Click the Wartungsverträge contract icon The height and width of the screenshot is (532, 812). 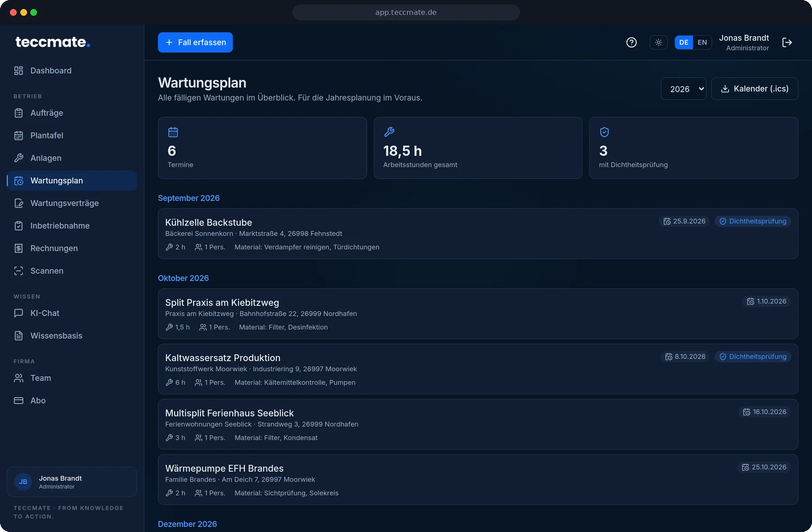click(18, 203)
